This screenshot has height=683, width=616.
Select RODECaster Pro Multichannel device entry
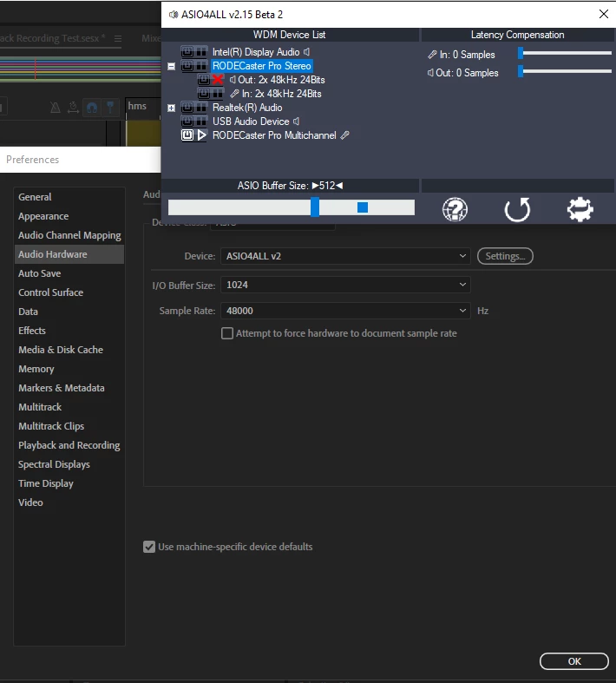[274, 135]
